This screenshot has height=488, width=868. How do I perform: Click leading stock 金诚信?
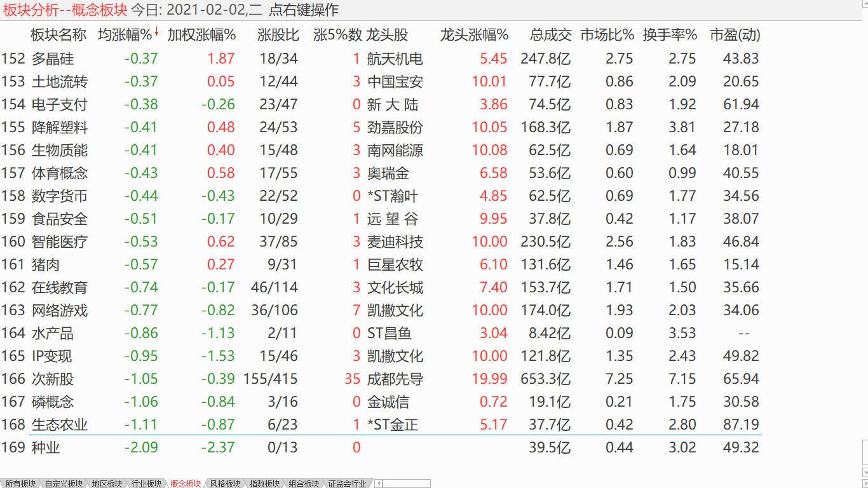388,402
